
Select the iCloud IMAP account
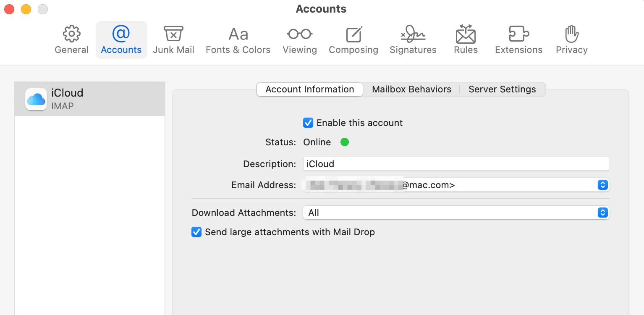[x=90, y=99]
